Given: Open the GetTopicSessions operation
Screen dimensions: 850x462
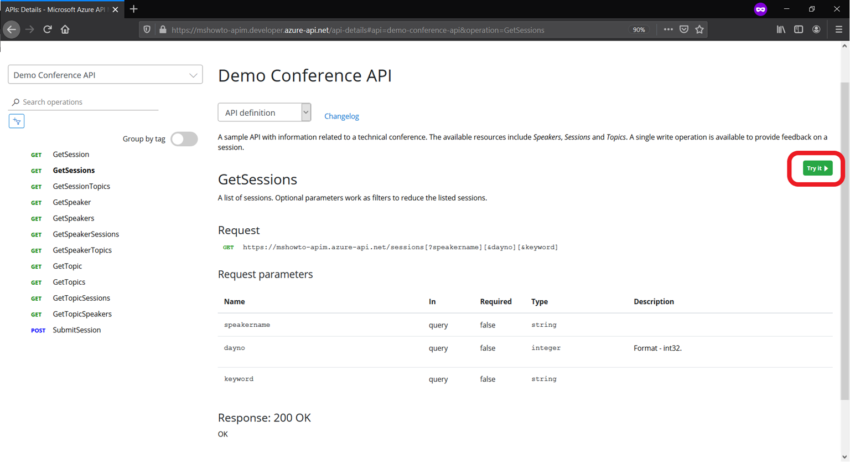Looking at the screenshot, I should 81,298.
